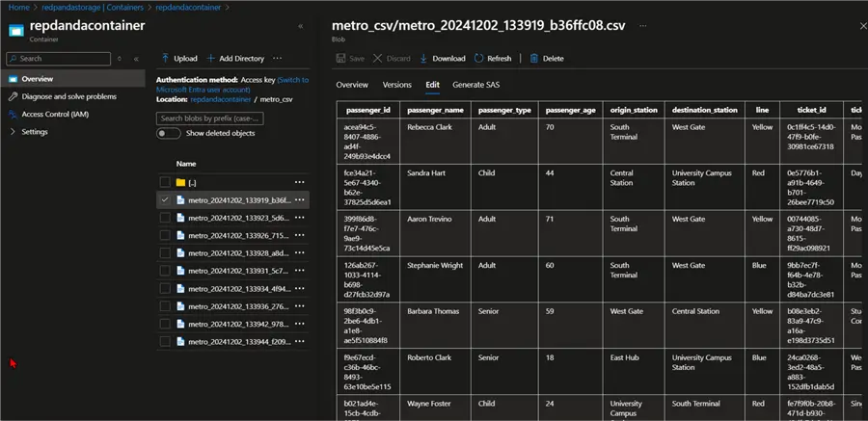Open ellipsis menu for metro_20241202_133919 blob
868x421 pixels.
point(300,199)
